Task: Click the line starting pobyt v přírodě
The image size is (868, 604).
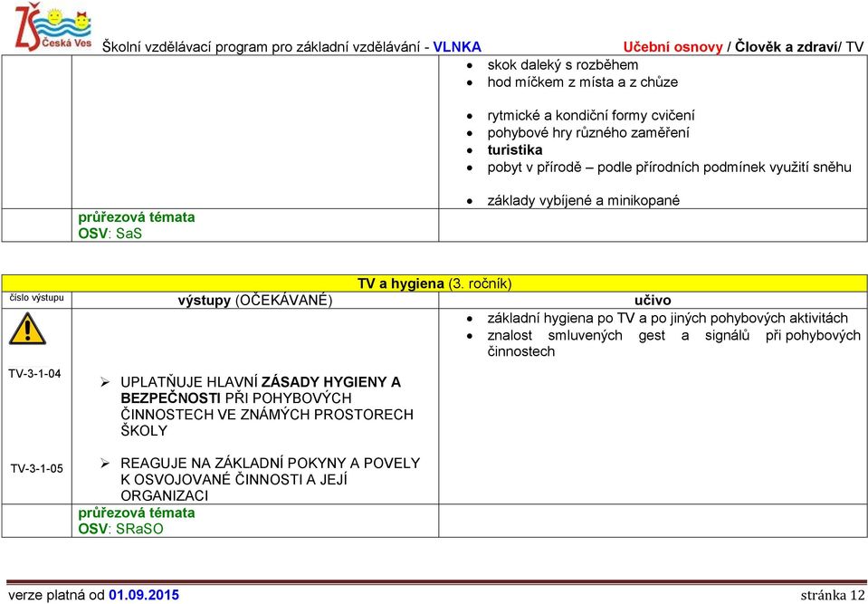Action: (x=669, y=168)
